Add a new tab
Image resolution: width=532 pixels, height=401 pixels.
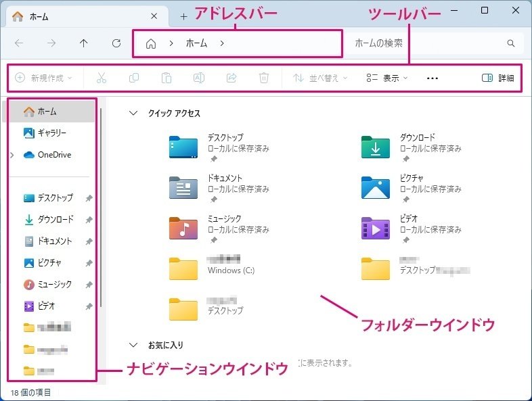183,16
